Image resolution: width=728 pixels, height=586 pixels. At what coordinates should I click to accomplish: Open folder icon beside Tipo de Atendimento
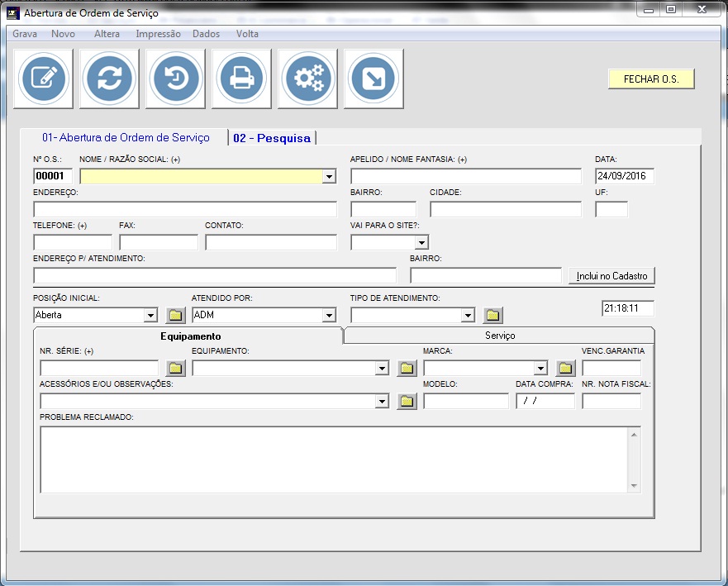pos(492,315)
